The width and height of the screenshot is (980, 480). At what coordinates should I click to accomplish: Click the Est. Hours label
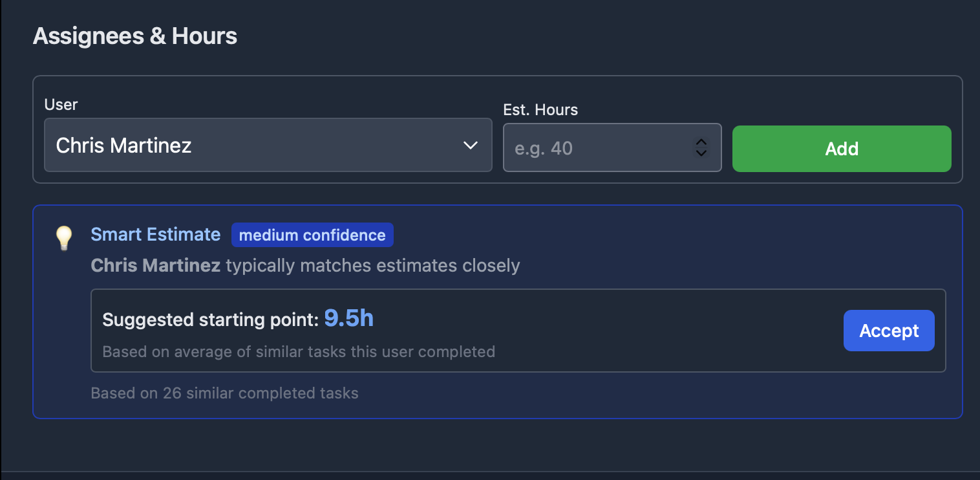coord(540,110)
